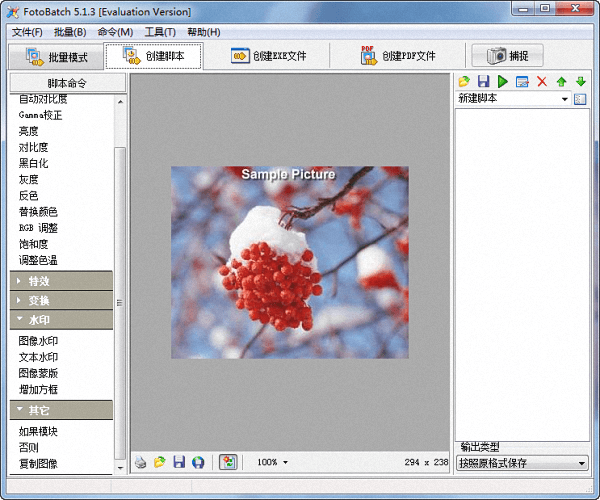600x500 pixels.
Task: Select the 自动对比度 command
Action: point(43,99)
